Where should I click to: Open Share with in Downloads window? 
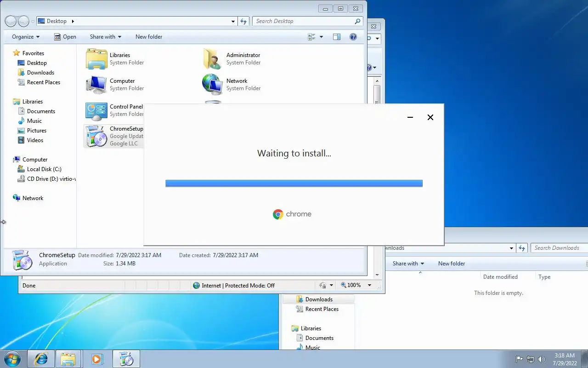tap(408, 264)
